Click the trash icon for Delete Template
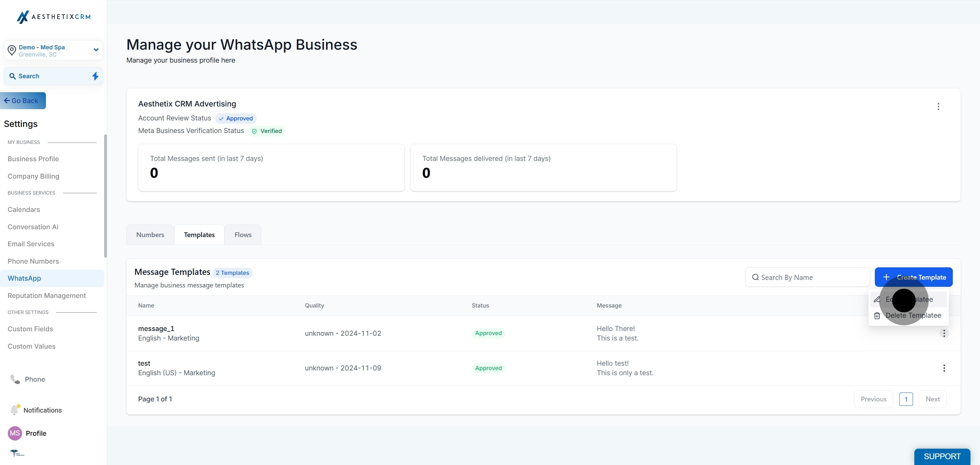This screenshot has height=465, width=980. point(877,316)
